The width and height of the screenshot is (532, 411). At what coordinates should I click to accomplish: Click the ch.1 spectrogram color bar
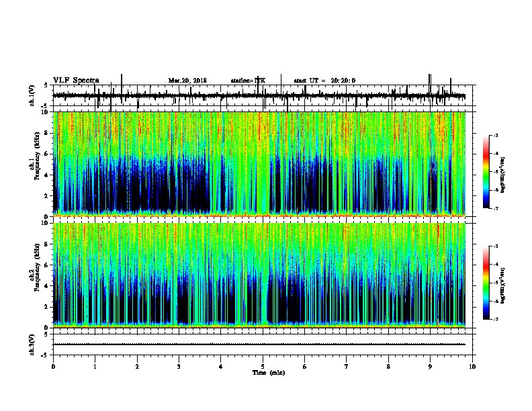coord(486,172)
